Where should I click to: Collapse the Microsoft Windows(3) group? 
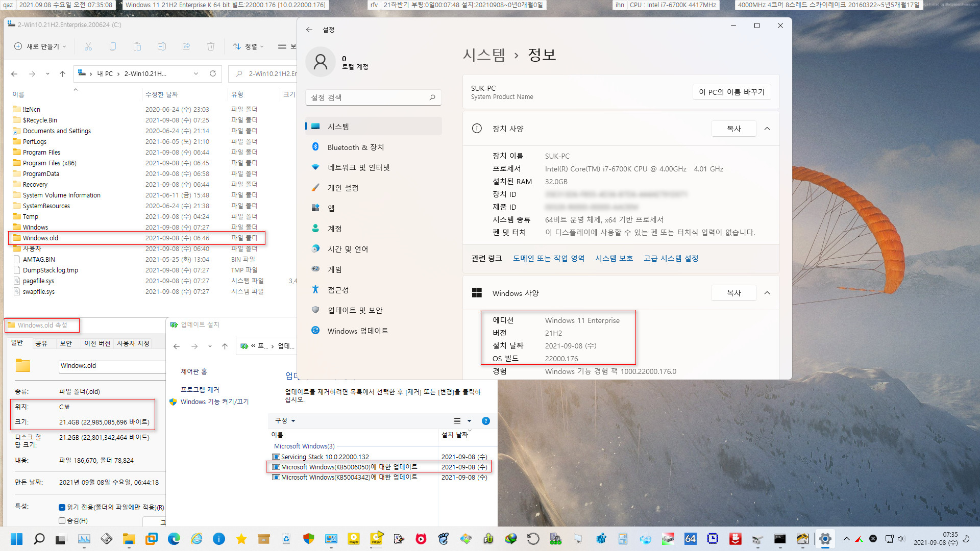(304, 446)
